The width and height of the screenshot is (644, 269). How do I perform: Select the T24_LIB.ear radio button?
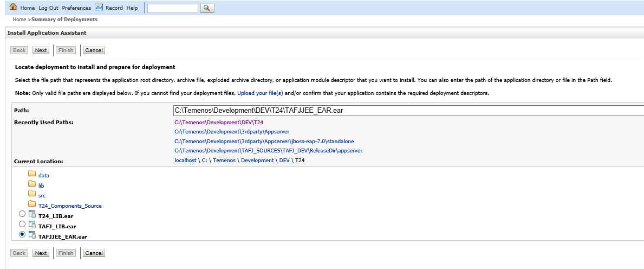22,214
